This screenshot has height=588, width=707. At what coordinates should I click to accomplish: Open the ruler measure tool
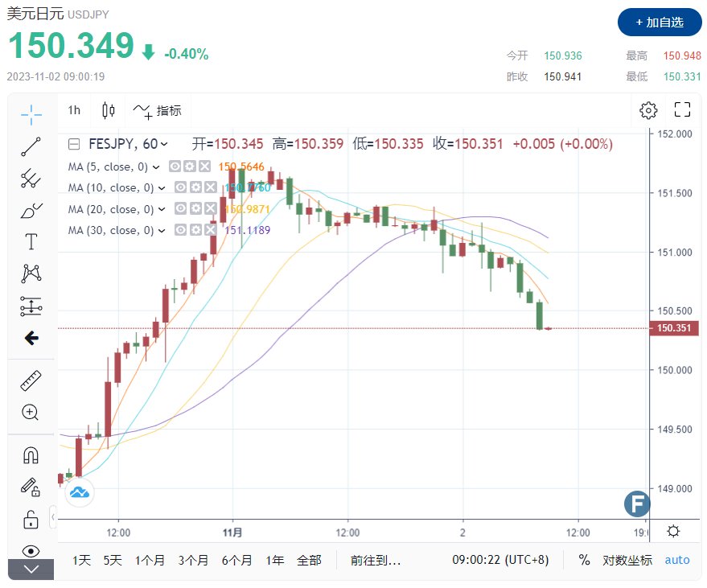(x=31, y=380)
